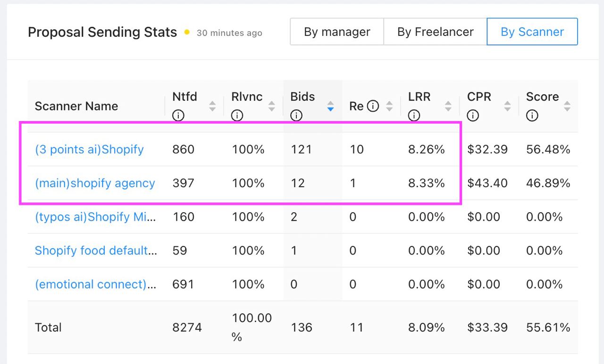This screenshot has height=364, width=604.
Task: Select the By Scanner tab
Action: tap(532, 32)
